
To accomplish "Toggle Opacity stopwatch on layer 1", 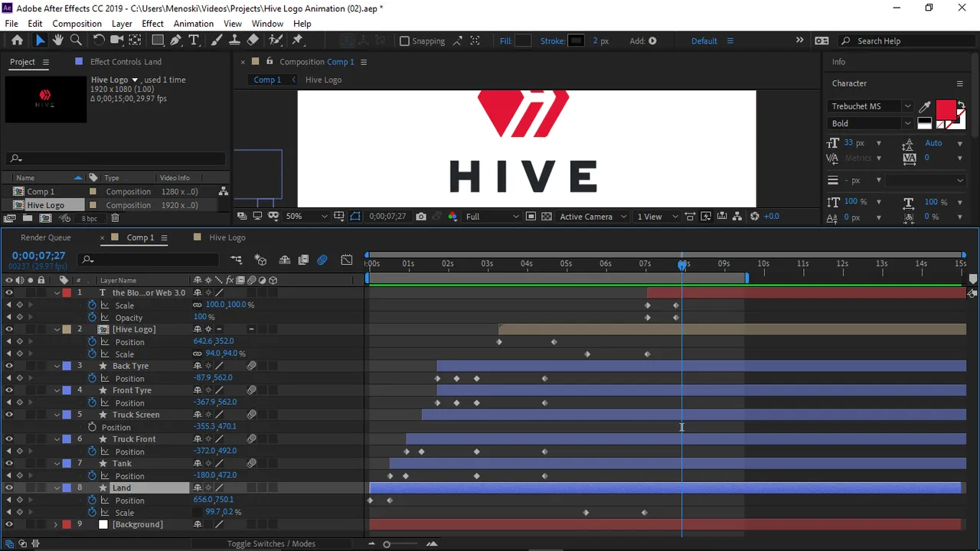I will click(x=93, y=317).
